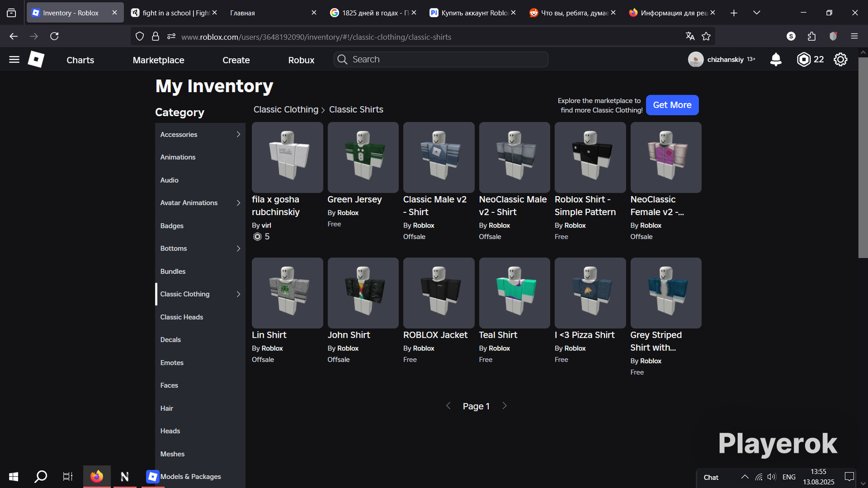Select the Badges category
Image resolution: width=868 pixels, height=488 pixels.
point(200,226)
